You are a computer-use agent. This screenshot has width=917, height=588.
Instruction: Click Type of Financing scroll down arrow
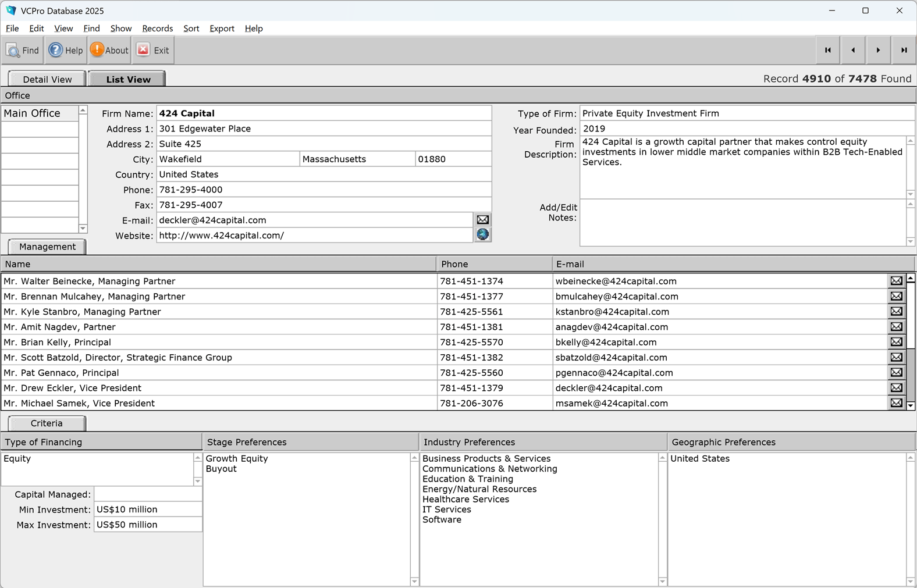click(x=198, y=481)
